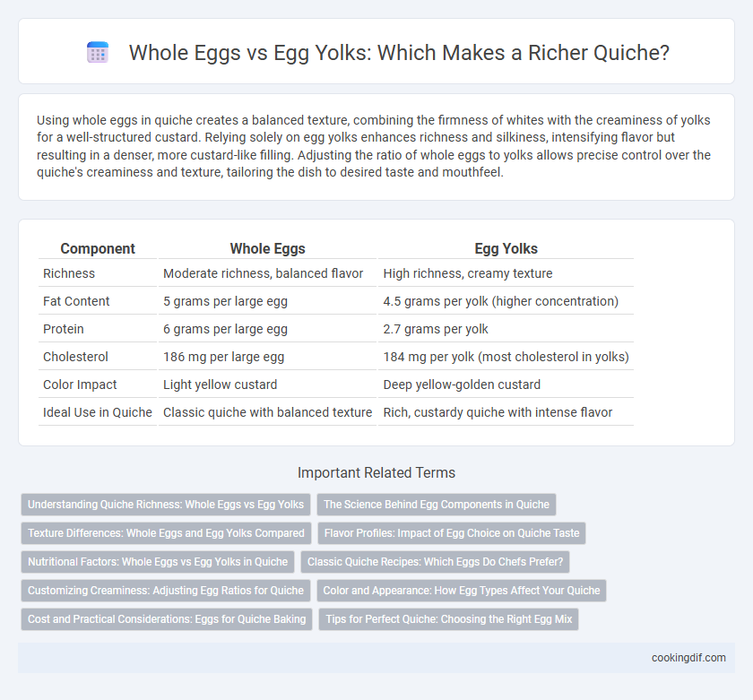Open 'Tips for Perfect Quiche: Choosing the Right Egg Mix'

pos(448,619)
